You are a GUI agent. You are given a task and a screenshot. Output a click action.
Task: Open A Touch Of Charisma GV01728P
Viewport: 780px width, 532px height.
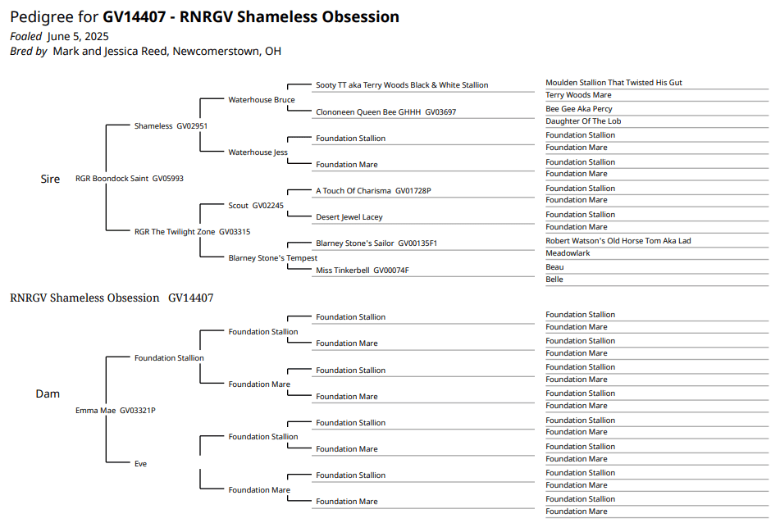[373, 191]
